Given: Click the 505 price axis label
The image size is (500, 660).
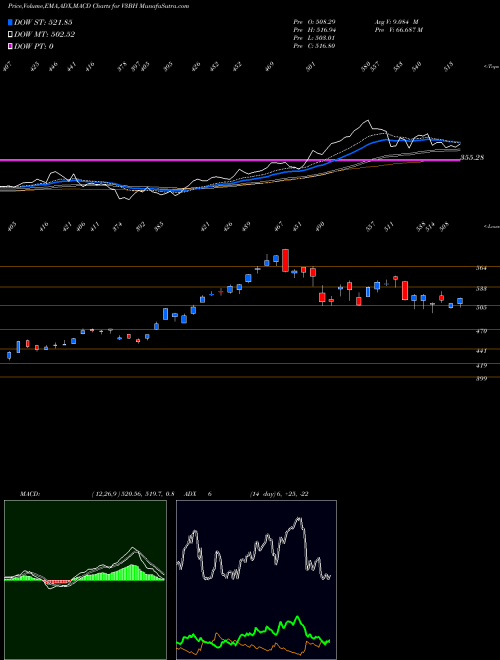Looking at the screenshot, I should click(x=482, y=308).
